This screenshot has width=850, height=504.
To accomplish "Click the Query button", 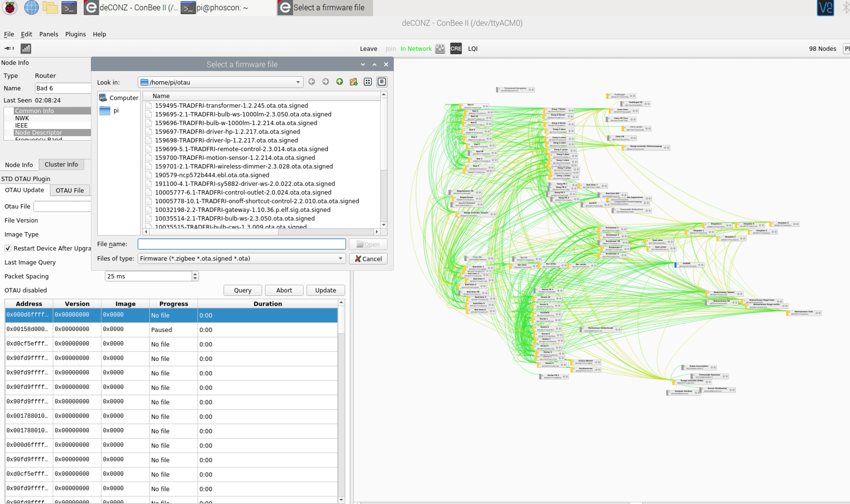I will point(243,290).
